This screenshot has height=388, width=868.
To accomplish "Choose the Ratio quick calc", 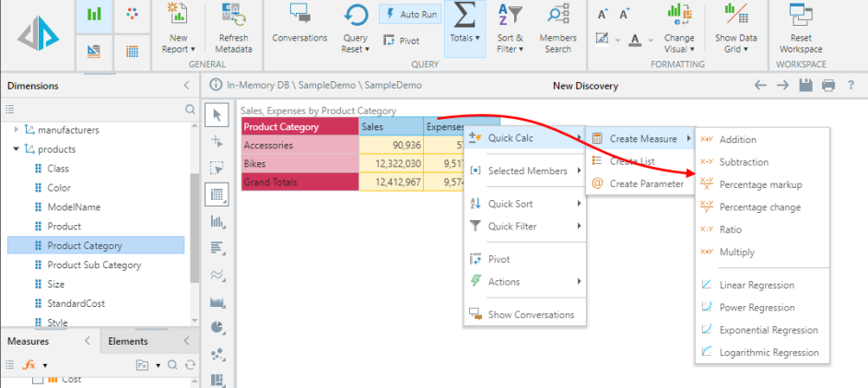I will [762, 229].
